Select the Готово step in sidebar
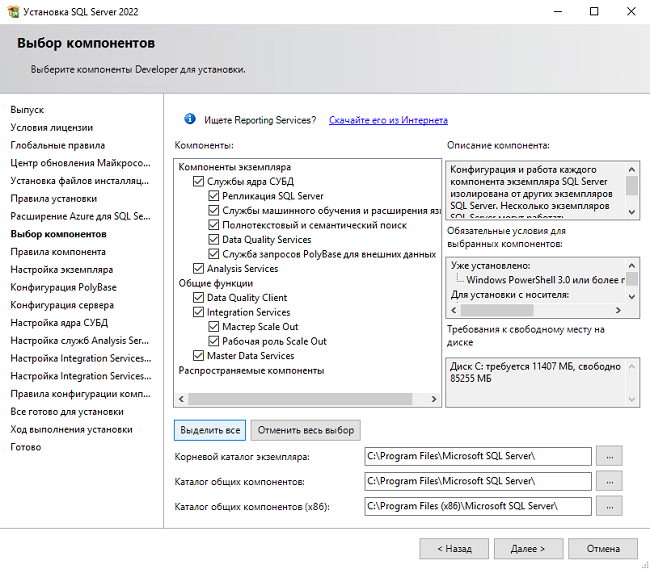The height and width of the screenshot is (569, 650). point(26,448)
